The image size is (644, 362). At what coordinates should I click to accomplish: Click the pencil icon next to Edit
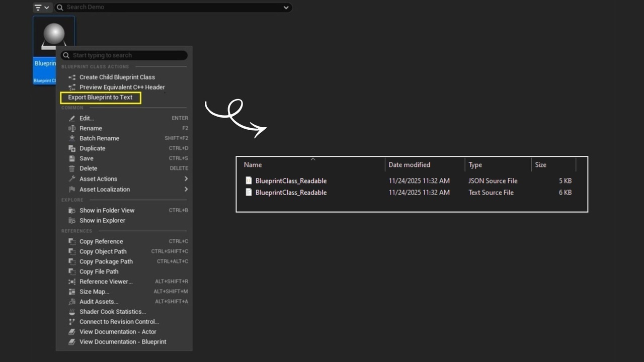tap(72, 118)
